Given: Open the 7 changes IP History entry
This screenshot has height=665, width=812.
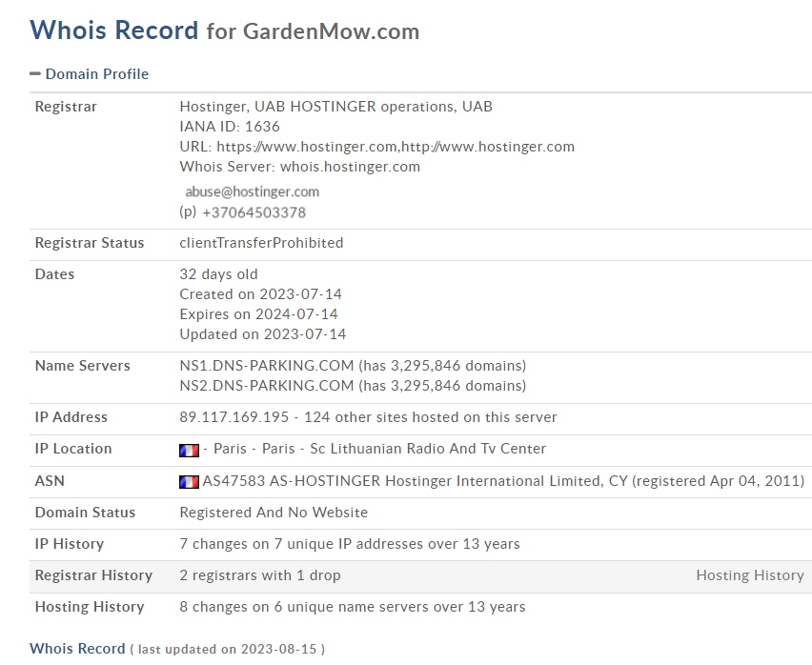Looking at the screenshot, I should (349, 544).
